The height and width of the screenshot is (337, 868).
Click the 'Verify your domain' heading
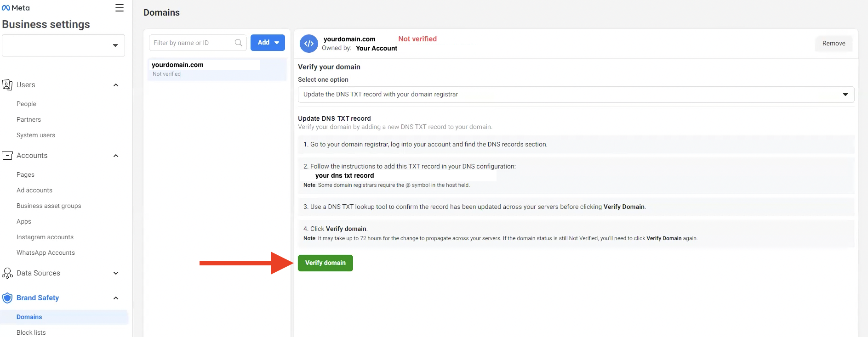(x=329, y=67)
